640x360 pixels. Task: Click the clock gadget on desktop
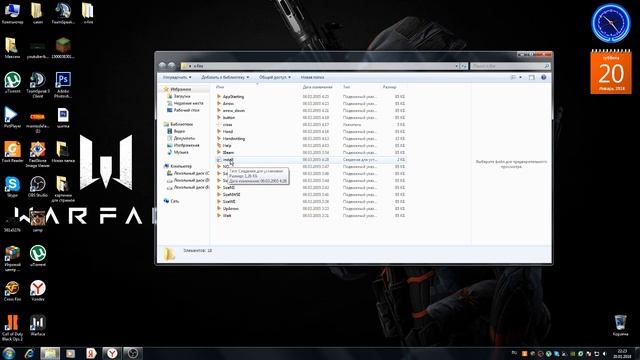(611, 23)
